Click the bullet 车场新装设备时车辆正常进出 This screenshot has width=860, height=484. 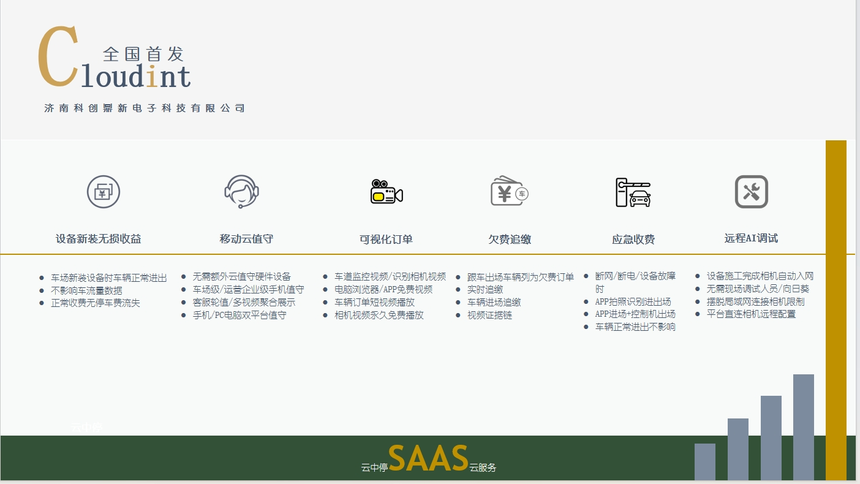[109, 278]
